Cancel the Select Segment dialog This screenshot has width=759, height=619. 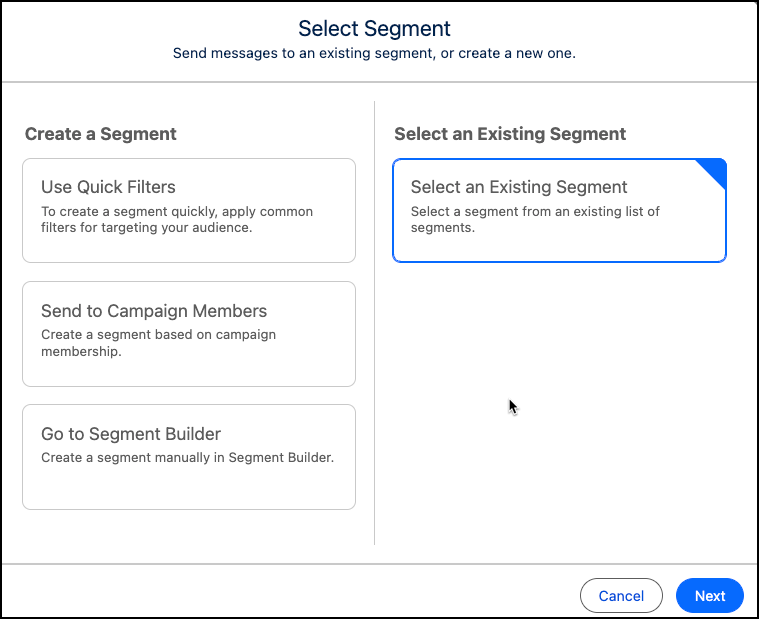click(621, 596)
